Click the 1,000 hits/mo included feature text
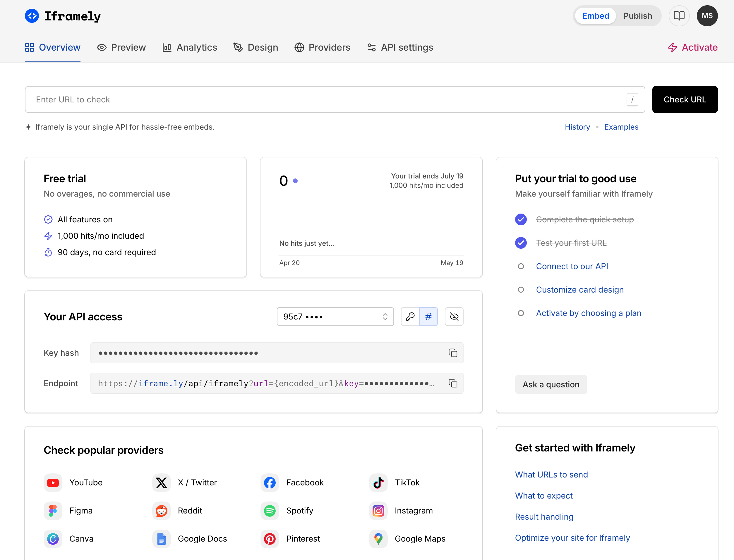 pyautogui.click(x=101, y=236)
